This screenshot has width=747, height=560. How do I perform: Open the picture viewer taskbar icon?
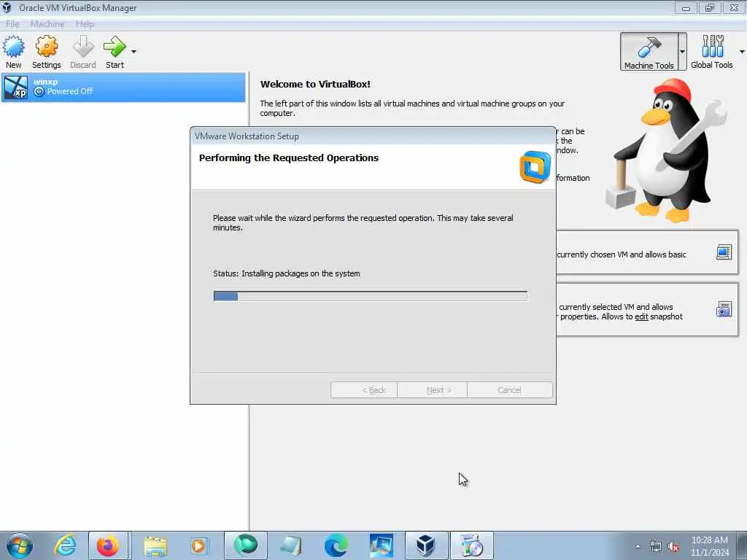point(381,545)
